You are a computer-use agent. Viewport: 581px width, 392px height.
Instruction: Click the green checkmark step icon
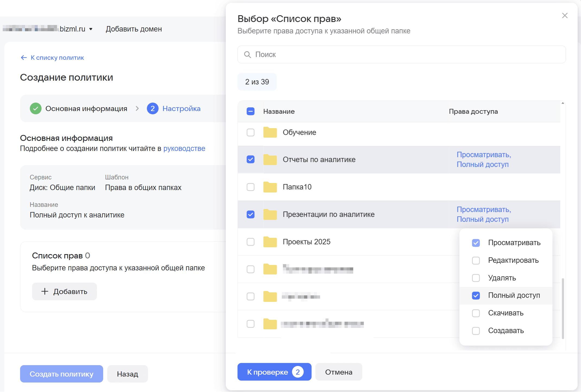36,109
